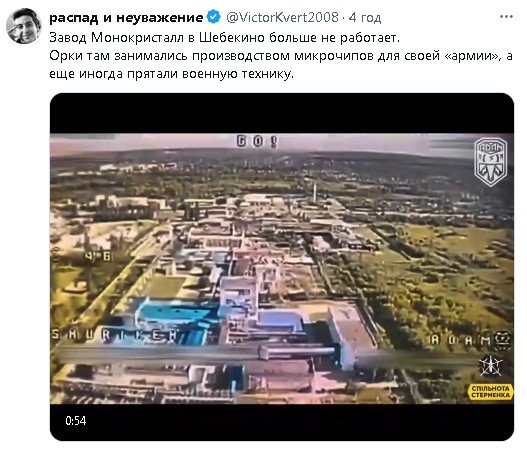This screenshot has width=527, height=452.
Task: Click the blue-roofed building in the video
Action: [175, 316]
